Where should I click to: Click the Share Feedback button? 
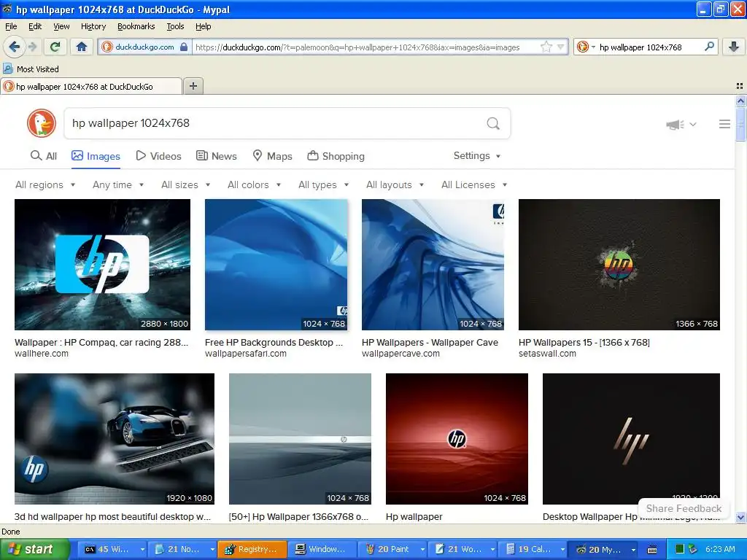(x=684, y=508)
